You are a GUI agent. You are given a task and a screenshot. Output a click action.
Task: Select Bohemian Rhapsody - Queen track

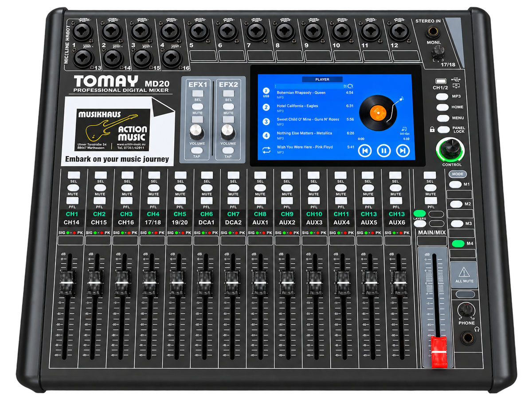tap(315, 94)
